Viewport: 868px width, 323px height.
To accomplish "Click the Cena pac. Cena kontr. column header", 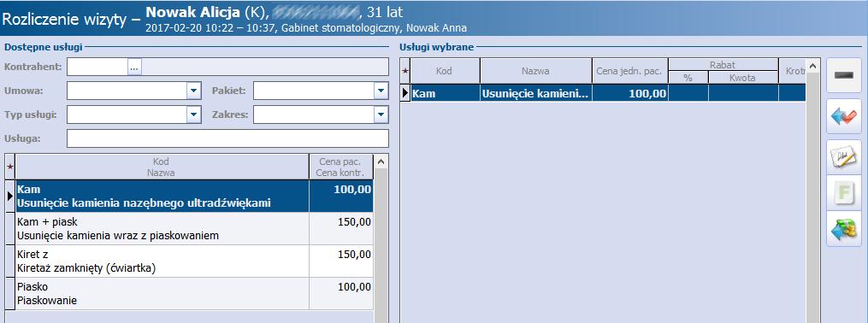I will (341, 167).
